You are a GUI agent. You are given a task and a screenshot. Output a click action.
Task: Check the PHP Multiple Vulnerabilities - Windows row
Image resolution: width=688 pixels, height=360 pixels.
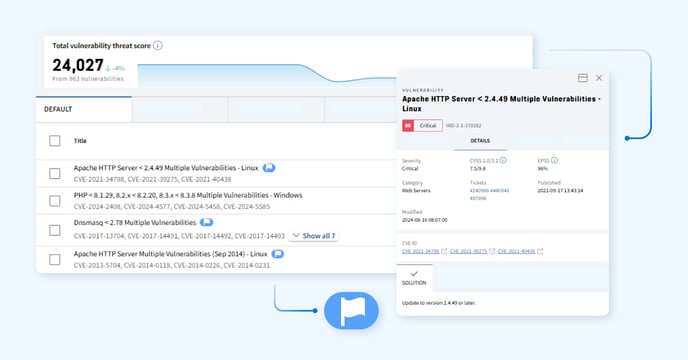point(55,201)
